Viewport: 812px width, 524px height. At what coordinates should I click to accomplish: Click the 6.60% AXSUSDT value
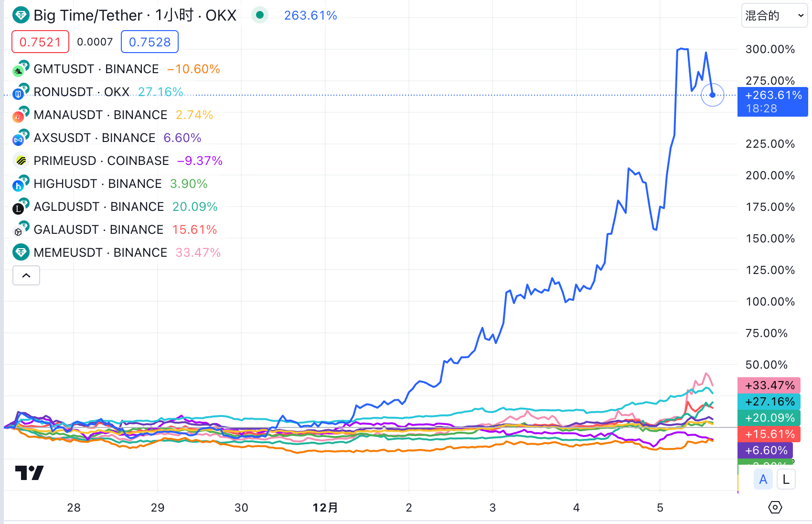(182, 138)
